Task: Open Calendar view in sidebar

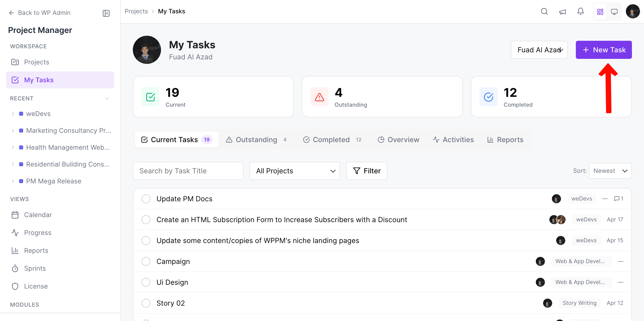Action: point(38,215)
